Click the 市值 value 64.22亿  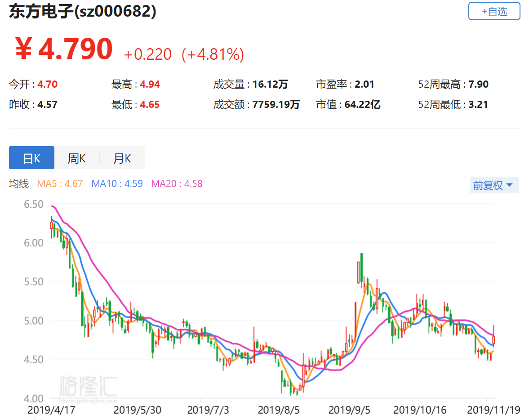362,104
